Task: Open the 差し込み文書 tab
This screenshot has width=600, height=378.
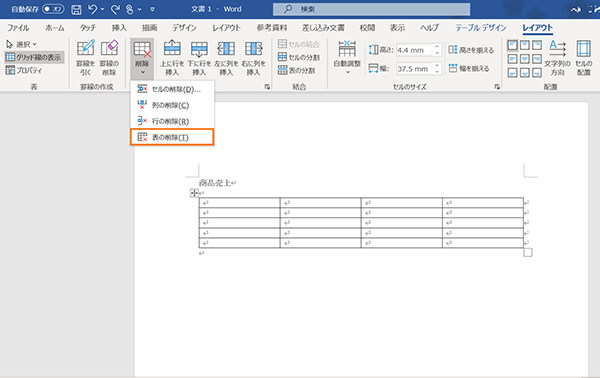Action: tap(323, 28)
